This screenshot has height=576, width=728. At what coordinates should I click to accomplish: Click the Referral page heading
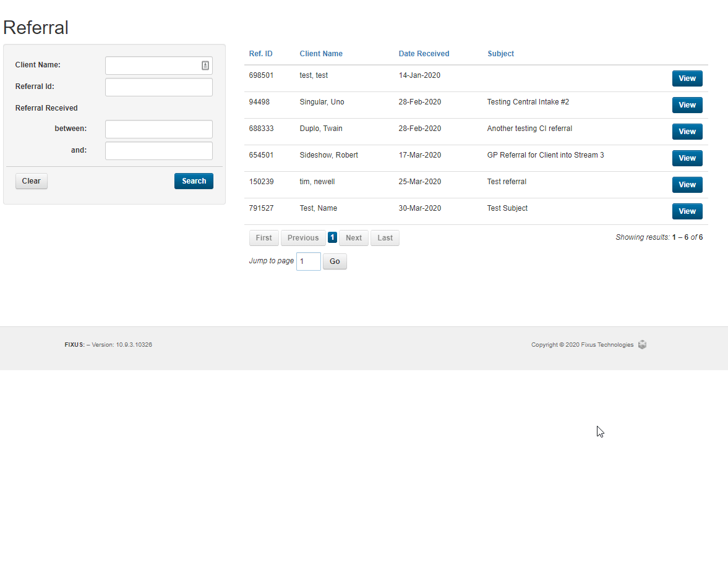click(36, 27)
